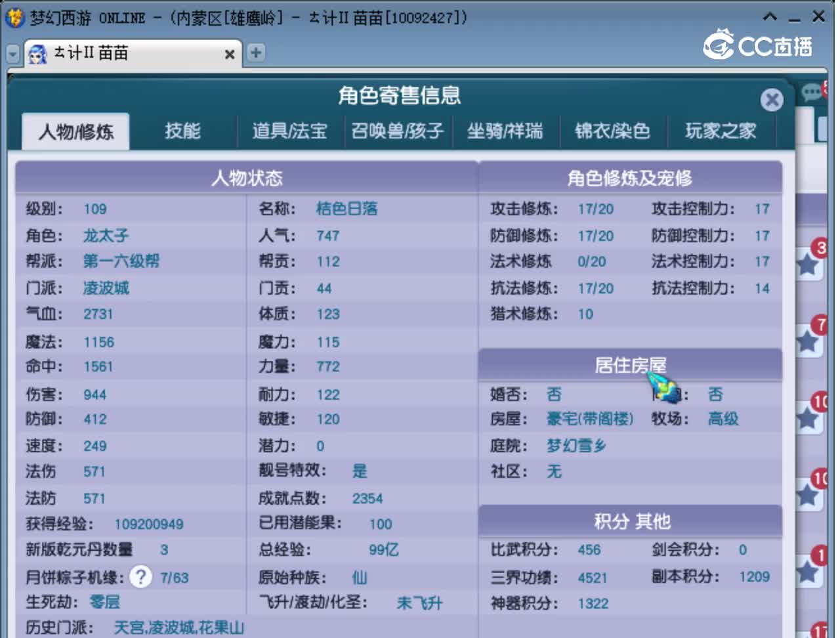Click the character avatar on the 玄计II苗苗 tab
Viewport: 840px width, 638px height.
pos(37,54)
